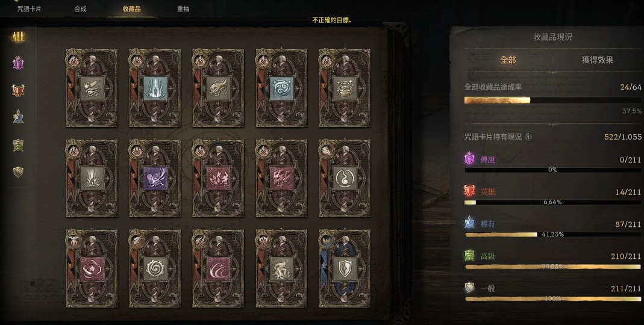Screen dimensions: 644x325
Task: Click the 稀有 rarity progress row
Action: pyautogui.click(x=552, y=229)
